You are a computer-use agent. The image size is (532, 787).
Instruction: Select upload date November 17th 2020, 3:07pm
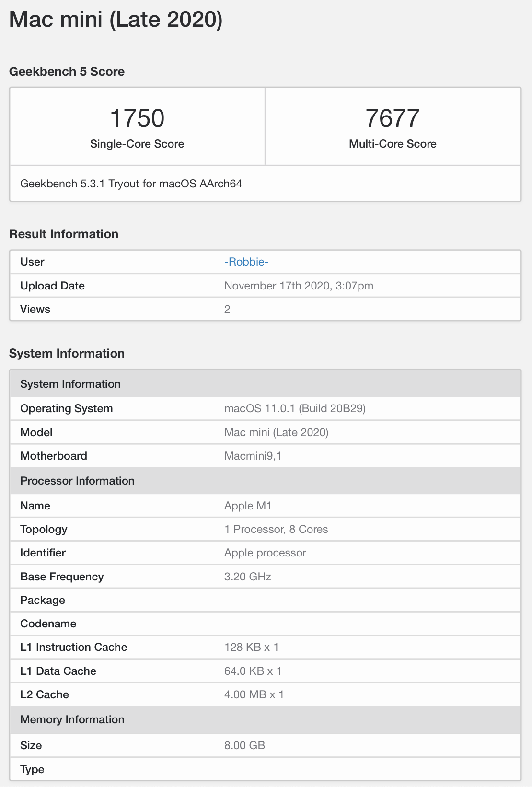[x=299, y=286]
